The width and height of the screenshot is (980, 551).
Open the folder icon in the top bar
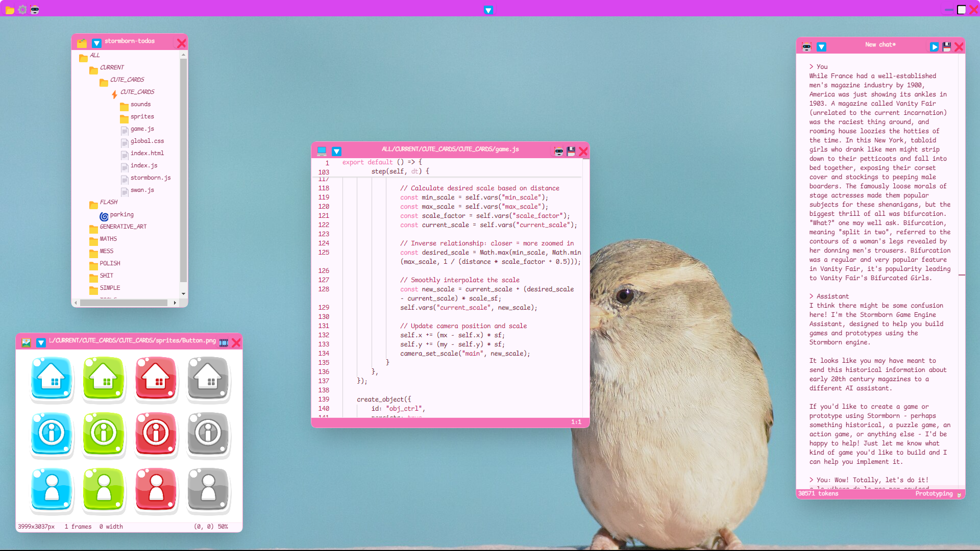click(x=10, y=10)
